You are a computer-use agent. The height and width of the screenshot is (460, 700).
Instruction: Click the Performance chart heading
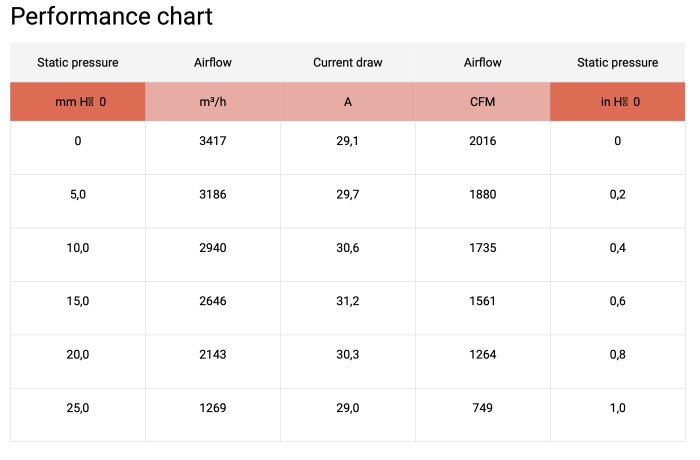tap(111, 17)
